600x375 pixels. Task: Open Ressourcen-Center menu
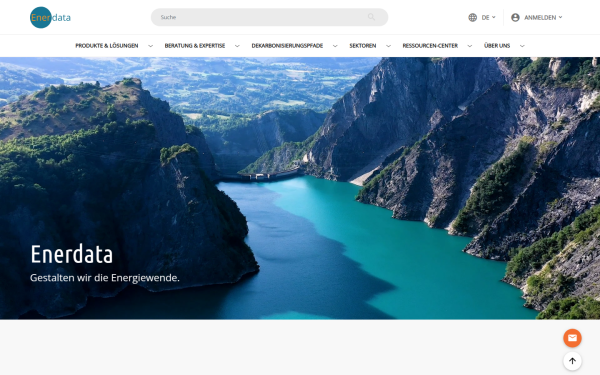click(430, 46)
